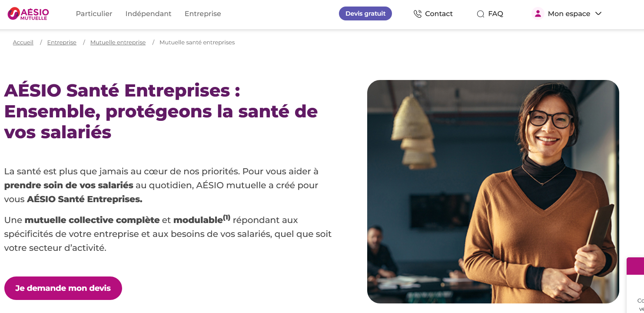
Task: Open the FAQ link text
Action: click(x=495, y=13)
